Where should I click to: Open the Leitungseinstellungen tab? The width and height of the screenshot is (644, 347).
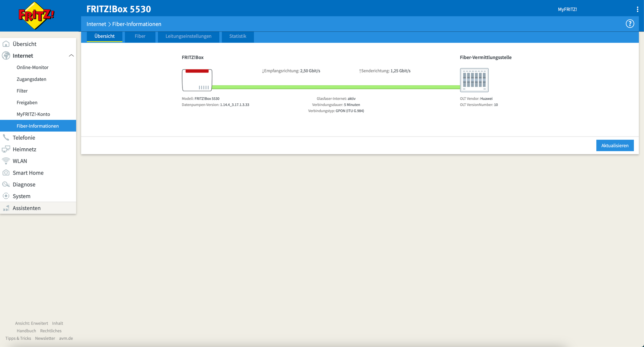(189, 36)
